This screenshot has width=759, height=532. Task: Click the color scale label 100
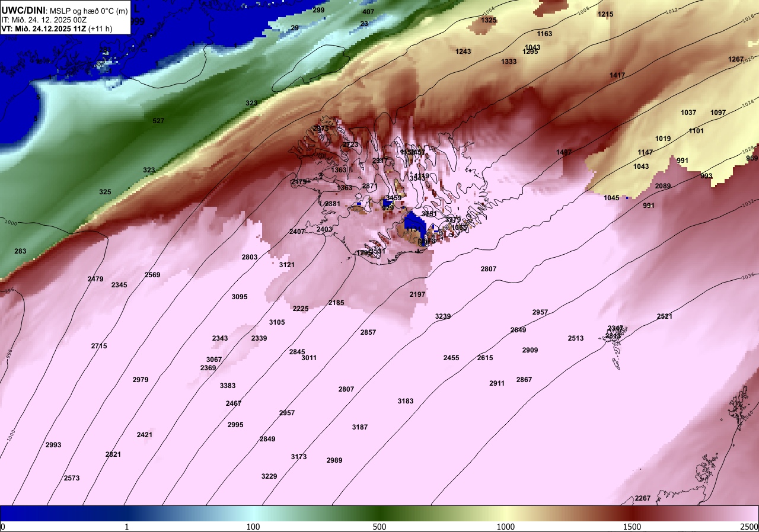coord(253,527)
